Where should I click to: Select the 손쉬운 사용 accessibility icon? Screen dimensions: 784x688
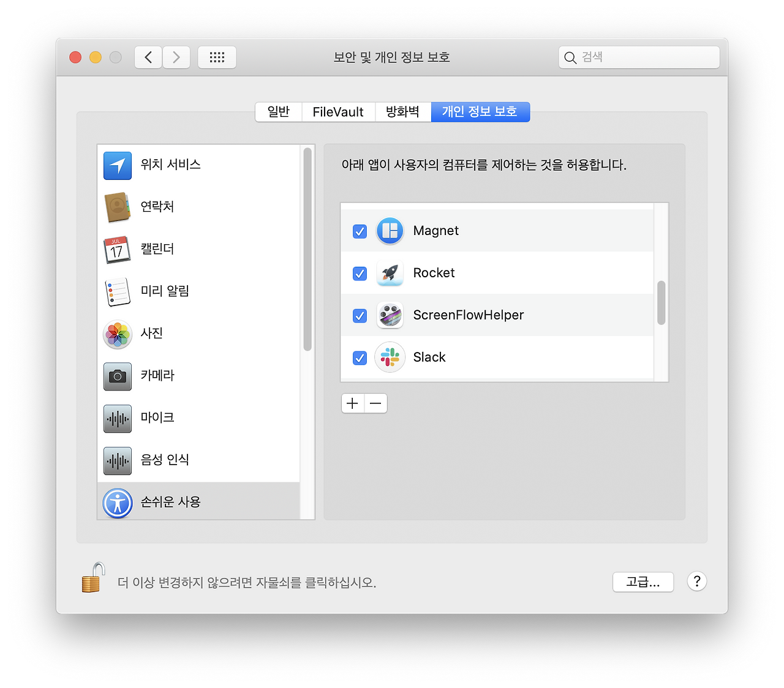pyautogui.click(x=117, y=503)
